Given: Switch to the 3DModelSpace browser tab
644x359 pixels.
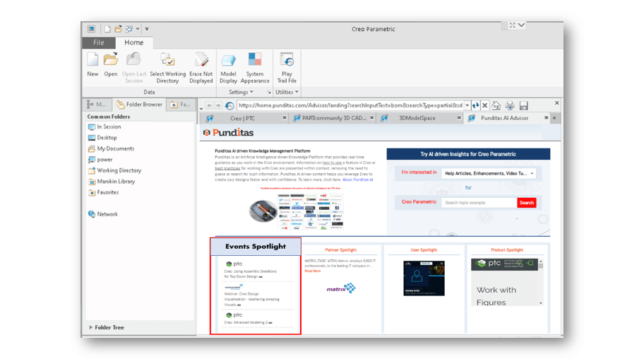Looking at the screenshot, I should 417,118.
